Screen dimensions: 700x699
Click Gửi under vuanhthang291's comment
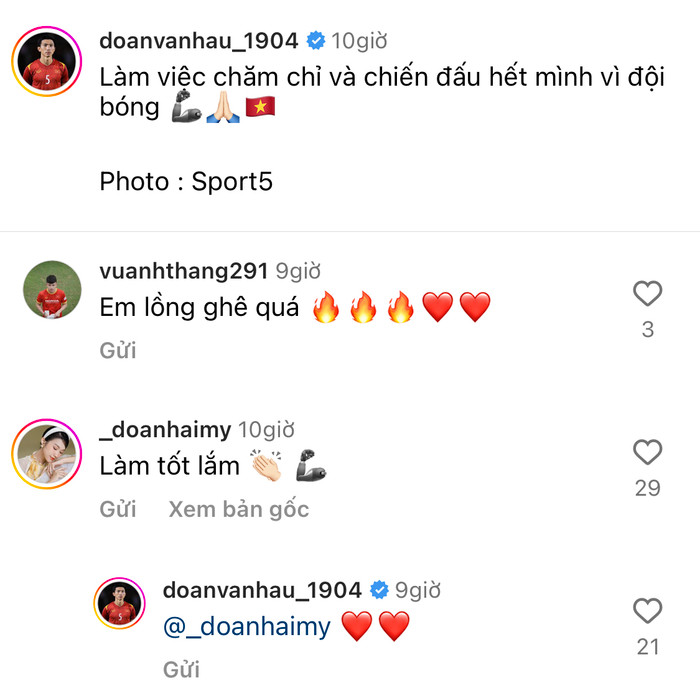pos(118,350)
